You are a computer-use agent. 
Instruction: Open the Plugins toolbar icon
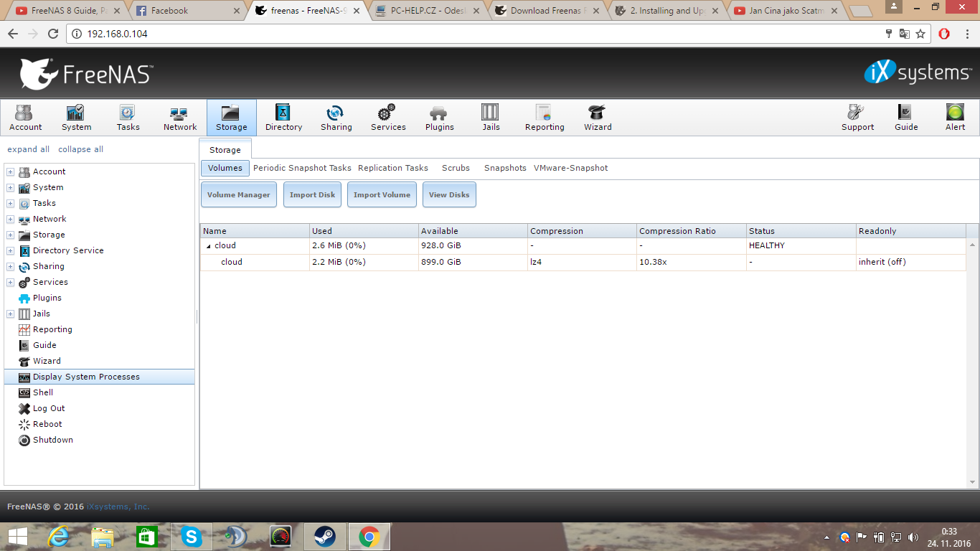[439, 118]
